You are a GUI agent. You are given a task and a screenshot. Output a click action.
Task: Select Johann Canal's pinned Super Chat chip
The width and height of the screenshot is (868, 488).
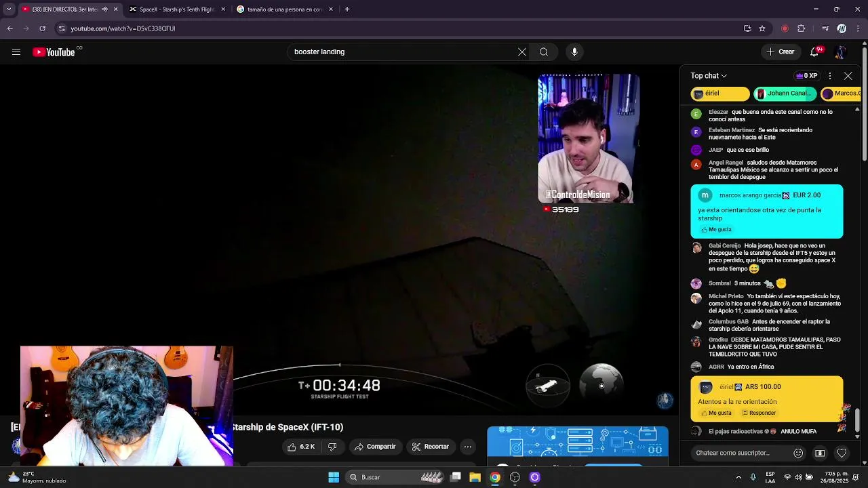pyautogui.click(x=785, y=94)
